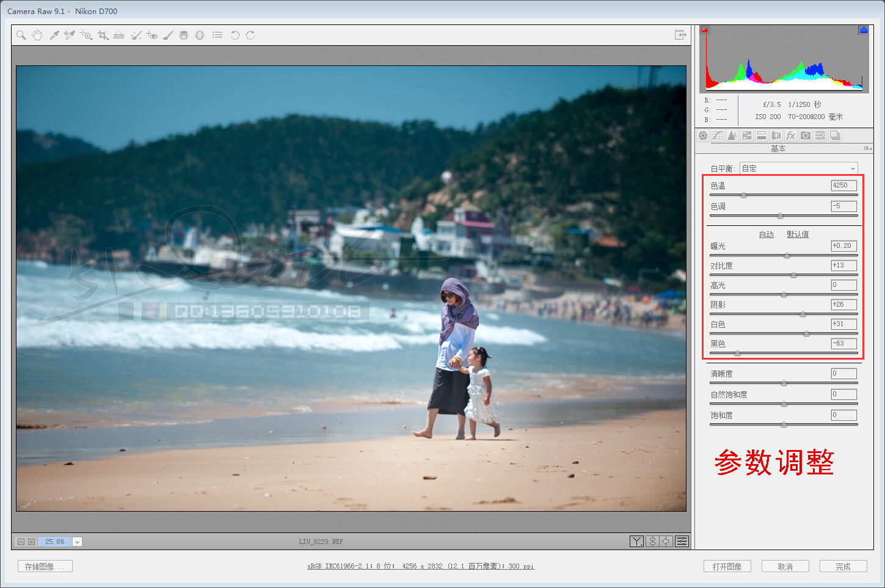Click the zoom in plus button

pyautogui.click(x=32, y=542)
